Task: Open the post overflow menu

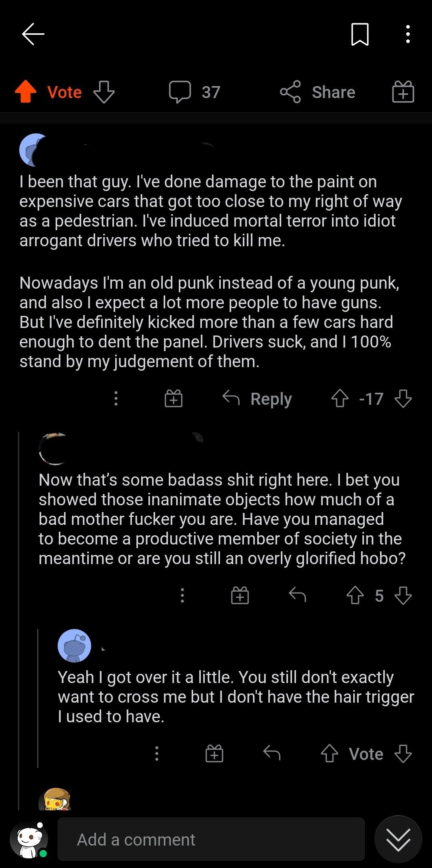Action: click(408, 34)
